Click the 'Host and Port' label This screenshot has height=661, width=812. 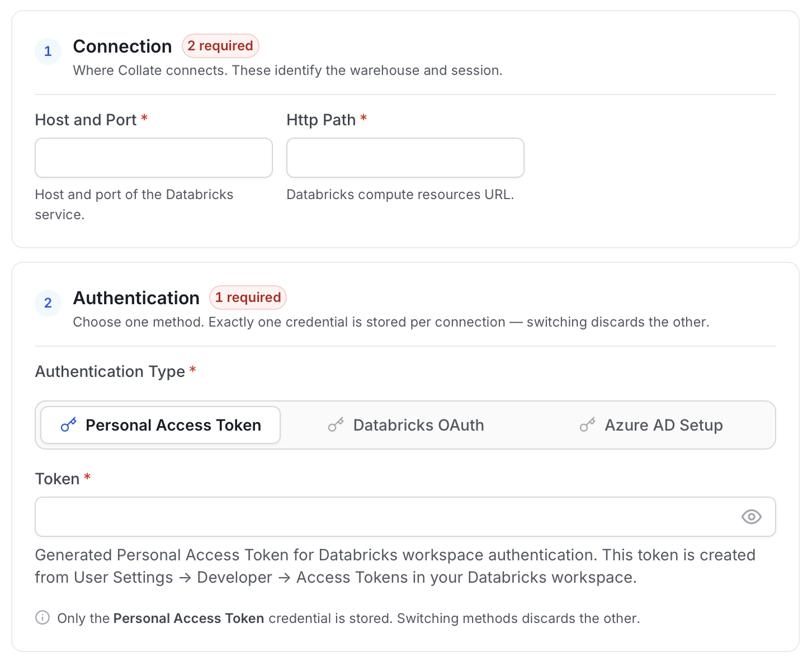(x=86, y=120)
